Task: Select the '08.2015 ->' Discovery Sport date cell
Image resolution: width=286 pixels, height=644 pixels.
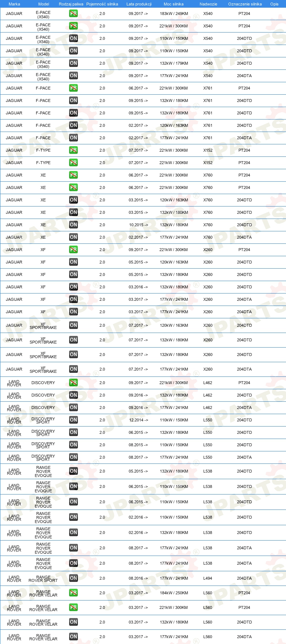Action: click(x=139, y=445)
